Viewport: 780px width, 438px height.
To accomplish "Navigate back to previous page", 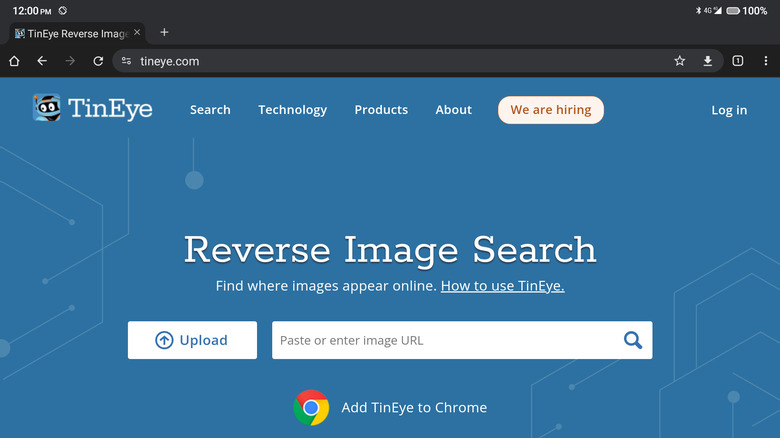I will [x=42, y=61].
